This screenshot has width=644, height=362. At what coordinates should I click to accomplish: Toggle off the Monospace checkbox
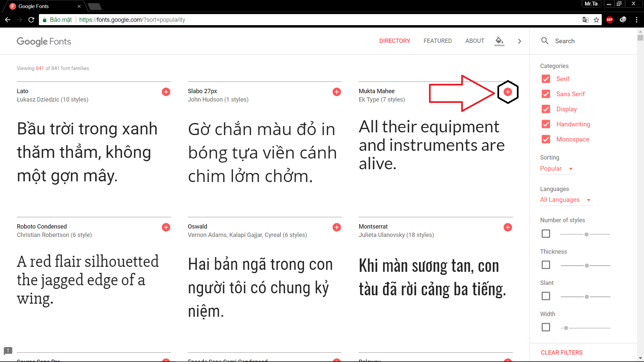tap(546, 139)
